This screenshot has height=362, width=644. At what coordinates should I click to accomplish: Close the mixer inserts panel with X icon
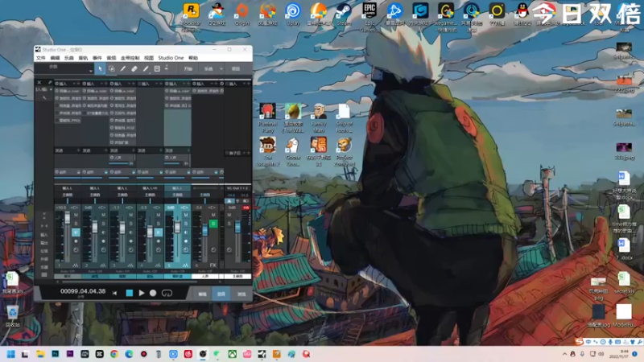[39, 83]
